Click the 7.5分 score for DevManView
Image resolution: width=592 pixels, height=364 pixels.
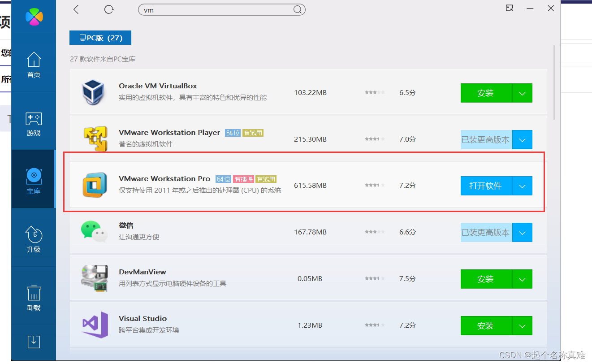[x=407, y=278]
